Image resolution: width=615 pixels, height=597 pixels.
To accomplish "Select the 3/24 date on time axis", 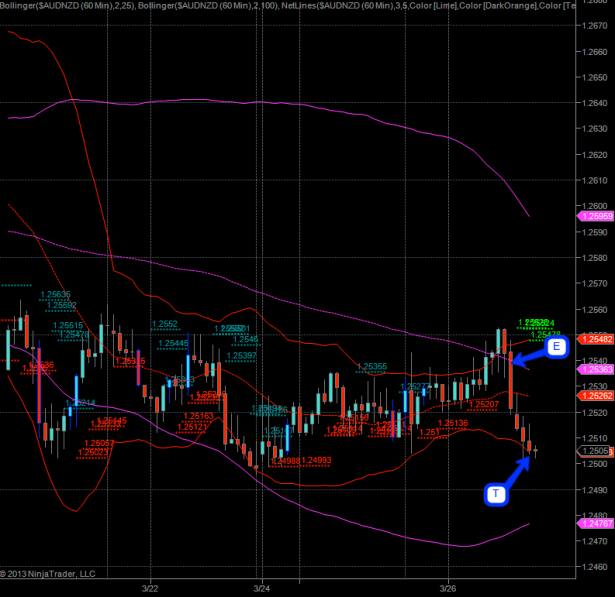I will (x=262, y=588).
